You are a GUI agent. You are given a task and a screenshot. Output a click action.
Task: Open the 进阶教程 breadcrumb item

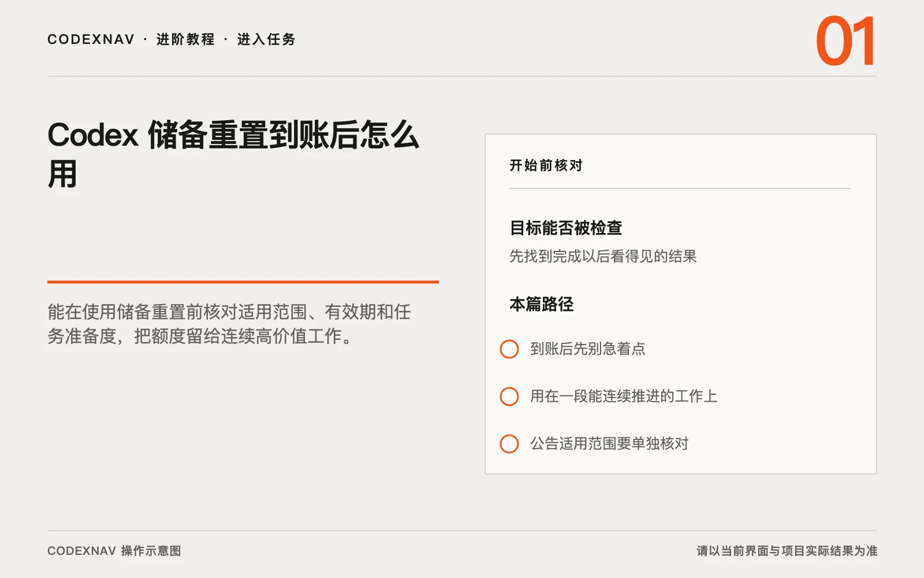click(x=185, y=39)
